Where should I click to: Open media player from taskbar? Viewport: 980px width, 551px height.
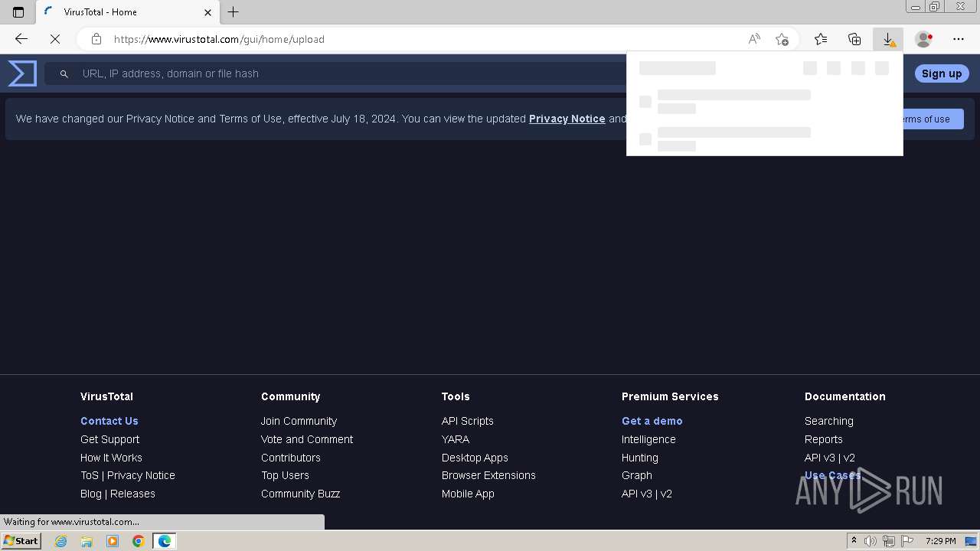[113, 541]
